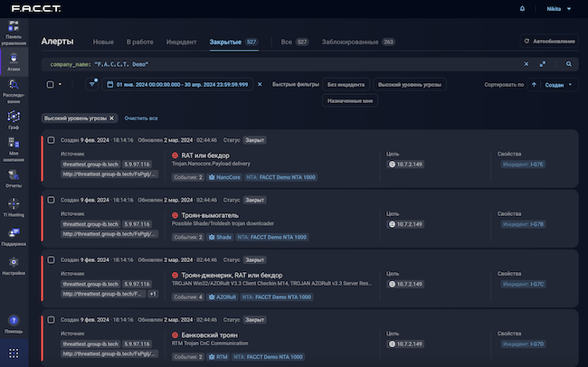Click the NanoCore malware tag

pyautogui.click(x=224, y=177)
